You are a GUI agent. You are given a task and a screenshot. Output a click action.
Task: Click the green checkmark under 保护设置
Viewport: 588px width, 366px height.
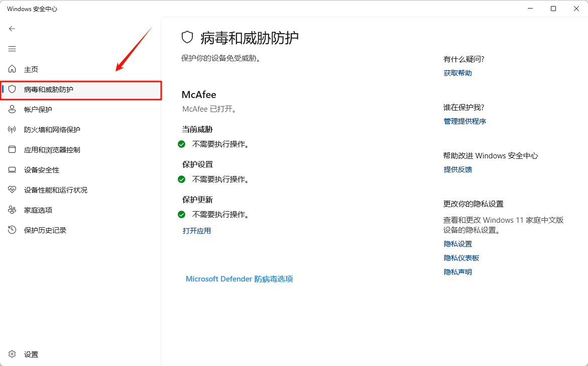tap(181, 179)
